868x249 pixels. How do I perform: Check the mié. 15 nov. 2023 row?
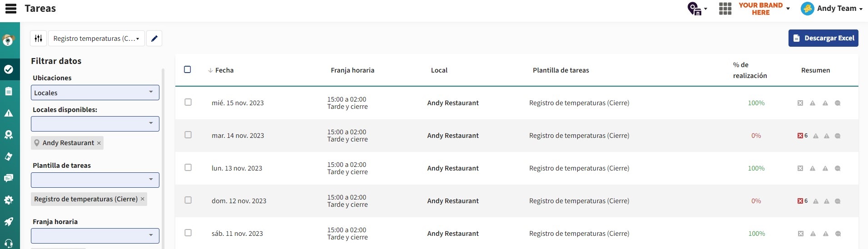(x=188, y=102)
